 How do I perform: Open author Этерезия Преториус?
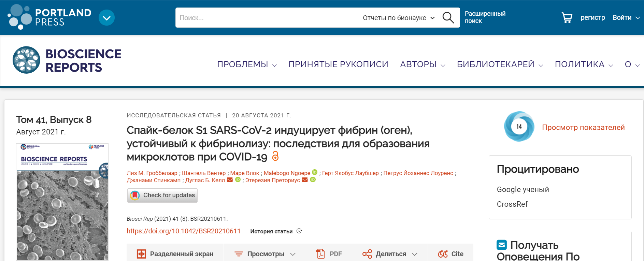coord(273,180)
